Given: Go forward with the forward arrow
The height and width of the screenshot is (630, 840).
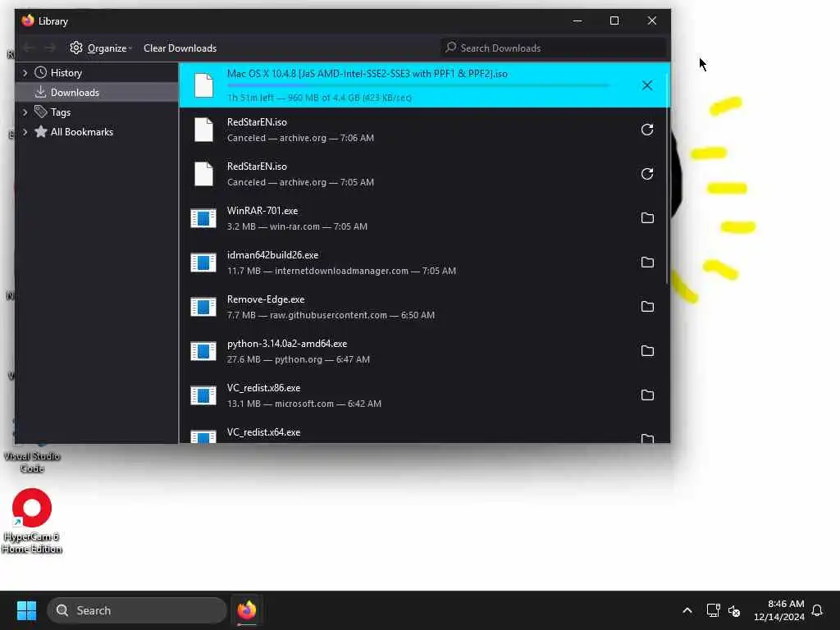Looking at the screenshot, I should point(50,48).
